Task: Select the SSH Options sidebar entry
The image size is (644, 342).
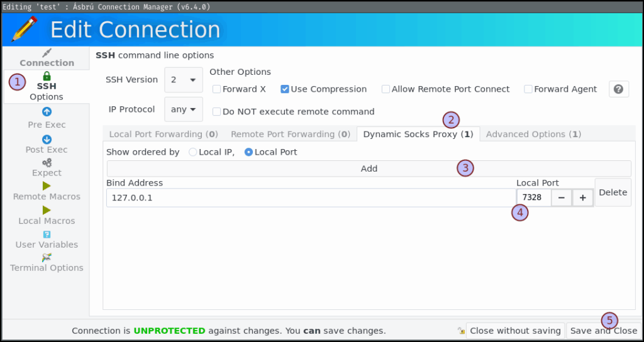Action: click(x=47, y=87)
